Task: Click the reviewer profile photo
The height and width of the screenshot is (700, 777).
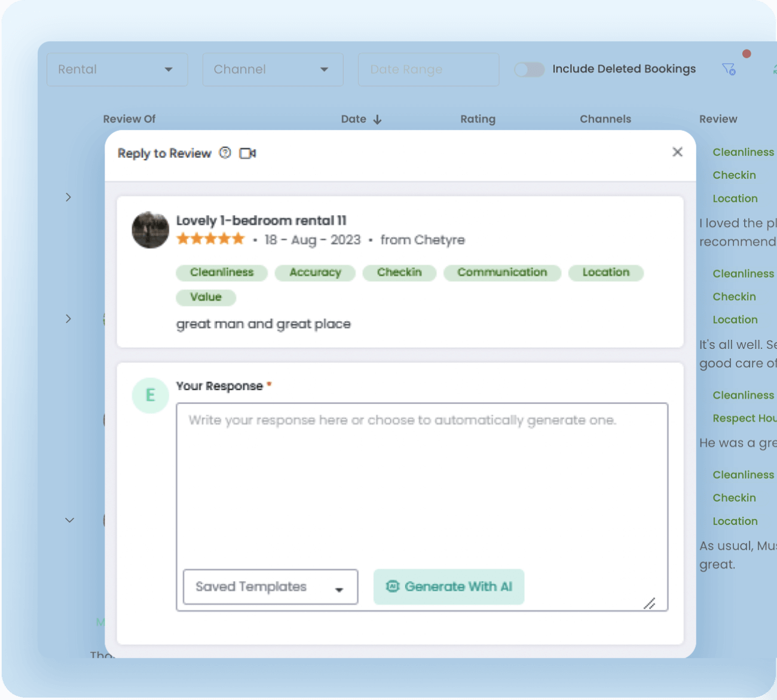Action: coord(150,230)
